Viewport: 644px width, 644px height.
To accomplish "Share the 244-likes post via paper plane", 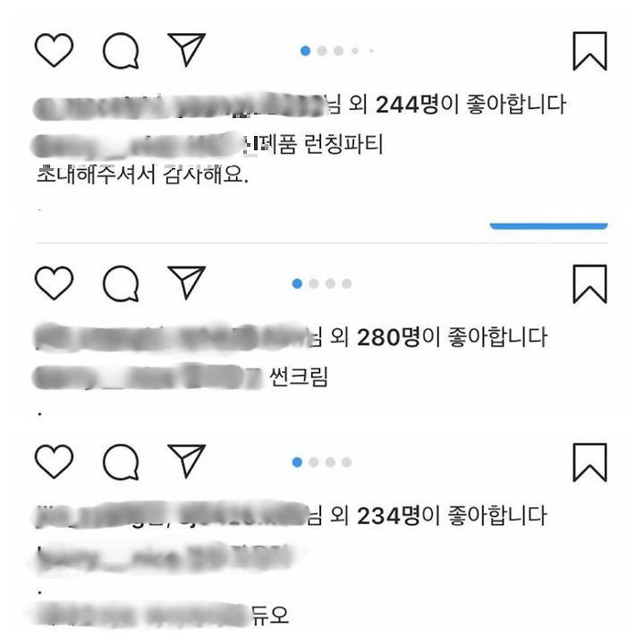I will [186, 50].
